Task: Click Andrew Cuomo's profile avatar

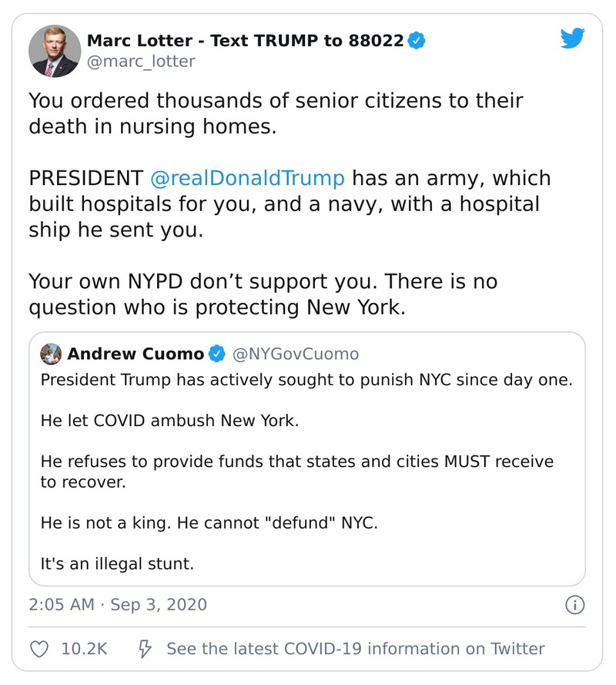Action: pos(51,354)
